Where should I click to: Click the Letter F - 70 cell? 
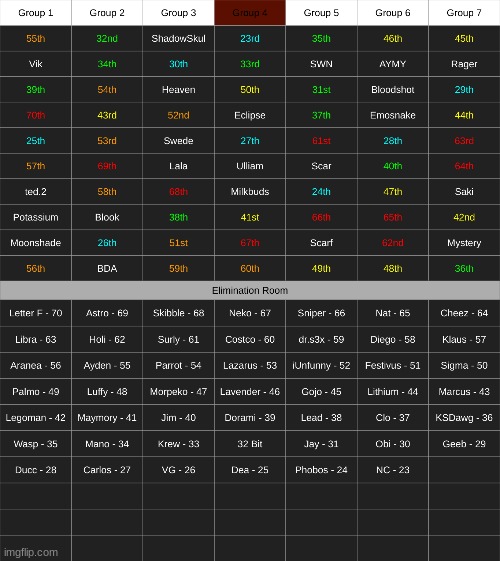(35, 313)
